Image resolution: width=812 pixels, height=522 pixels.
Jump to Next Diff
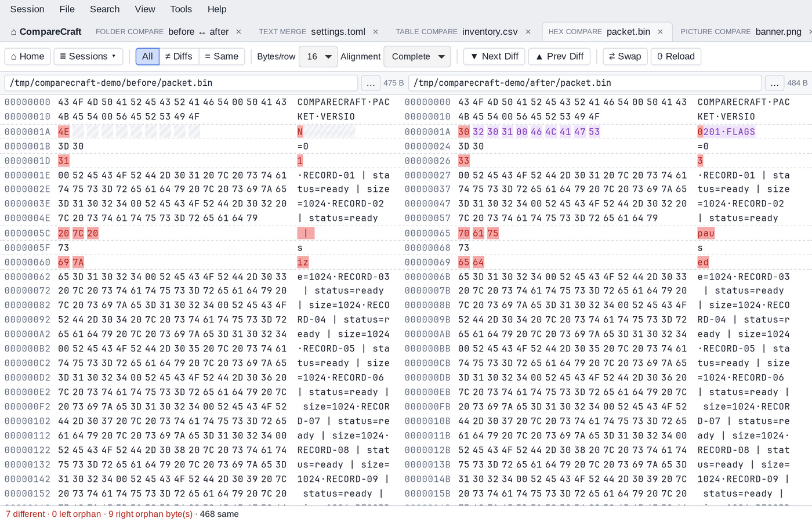tap(495, 56)
